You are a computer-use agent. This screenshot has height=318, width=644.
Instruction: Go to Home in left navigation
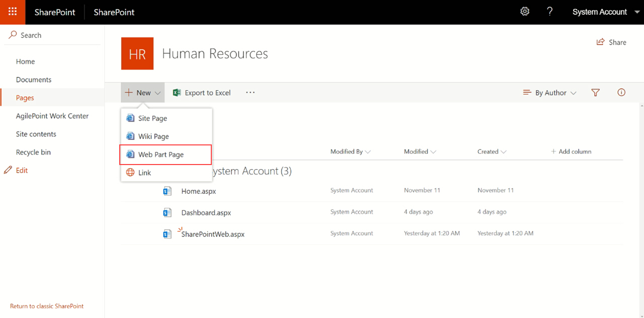25,61
